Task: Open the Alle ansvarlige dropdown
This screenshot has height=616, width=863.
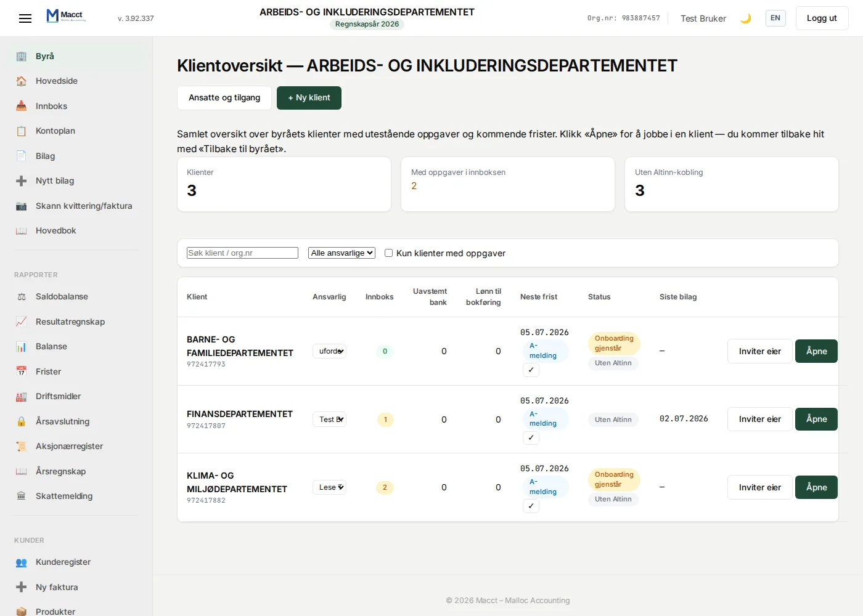Action: tap(342, 253)
